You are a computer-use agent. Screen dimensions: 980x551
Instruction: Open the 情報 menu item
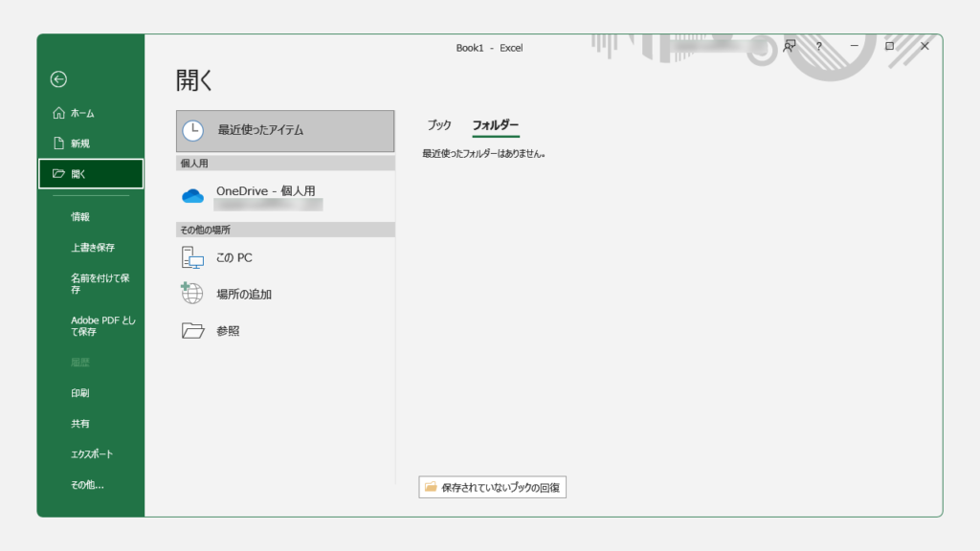click(x=80, y=217)
